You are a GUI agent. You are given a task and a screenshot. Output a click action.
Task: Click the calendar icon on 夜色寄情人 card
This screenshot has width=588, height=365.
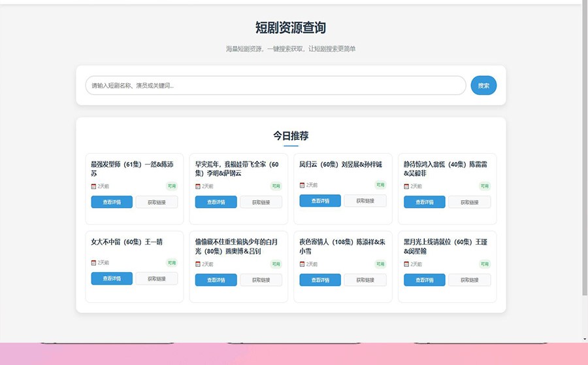(x=302, y=264)
